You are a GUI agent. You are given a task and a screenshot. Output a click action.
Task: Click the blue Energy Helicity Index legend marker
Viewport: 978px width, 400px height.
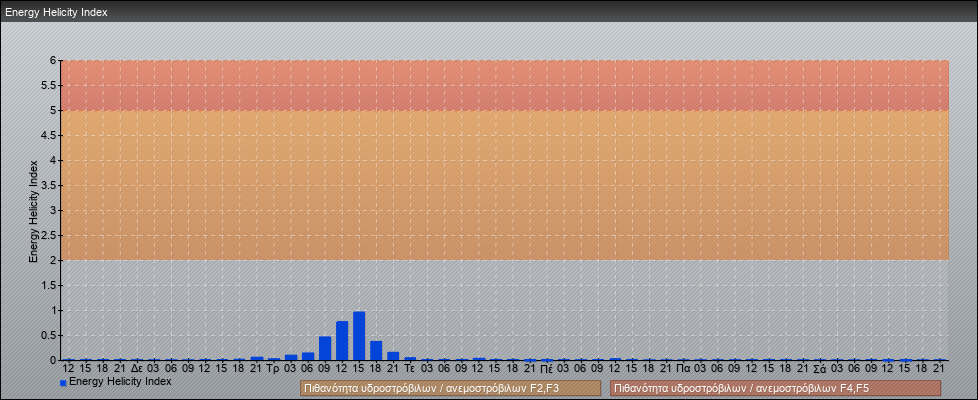click(x=63, y=383)
